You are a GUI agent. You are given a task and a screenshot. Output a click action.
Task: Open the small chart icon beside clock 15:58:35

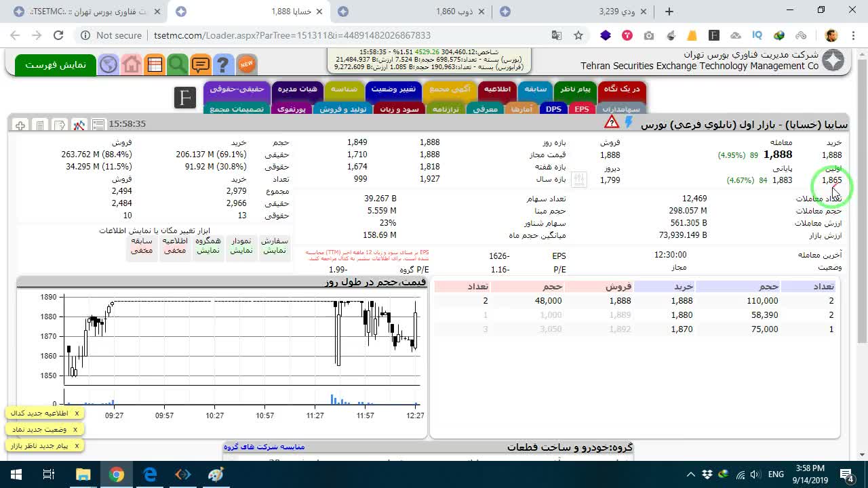pyautogui.click(x=79, y=125)
